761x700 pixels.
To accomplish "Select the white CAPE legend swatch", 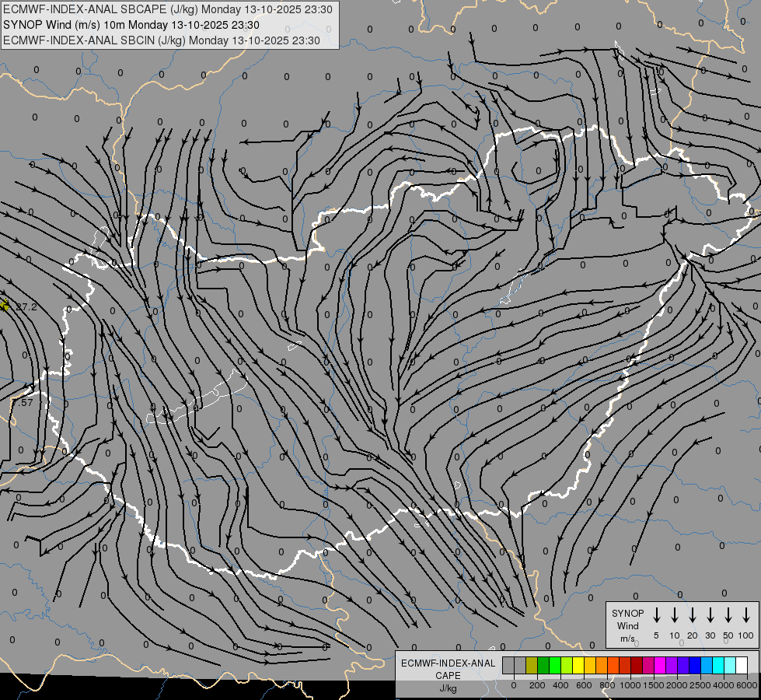I will 742,665.
